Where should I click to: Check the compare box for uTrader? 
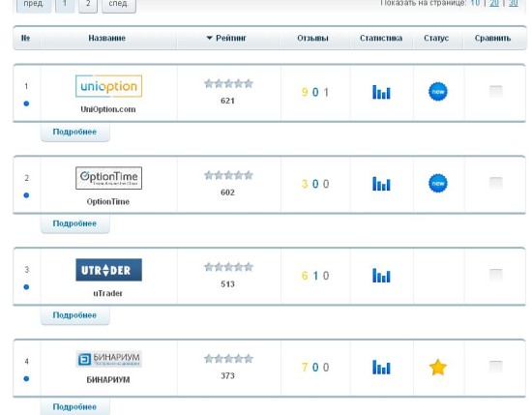pyautogui.click(x=495, y=275)
